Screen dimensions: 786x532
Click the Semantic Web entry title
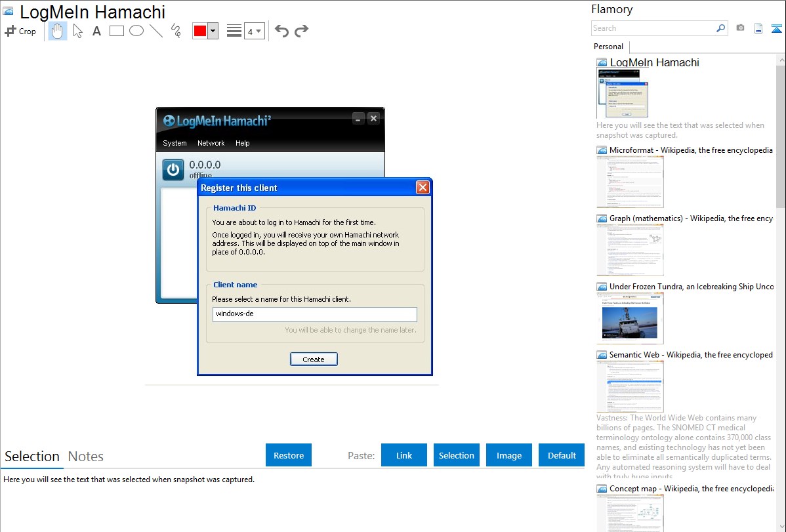pyautogui.click(x=691, y=354)
